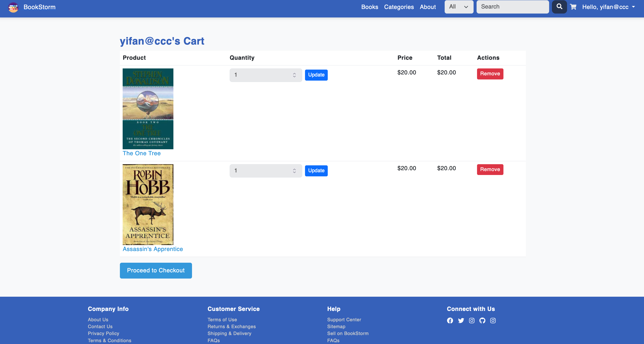The image size is (644, 344).
Task: Click the Instagram icon after the GitHub icon
Action: coord(493,321)
